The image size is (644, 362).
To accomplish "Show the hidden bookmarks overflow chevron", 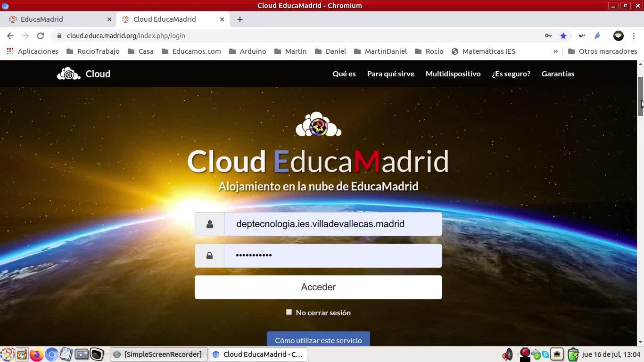I will pos(555,51).
